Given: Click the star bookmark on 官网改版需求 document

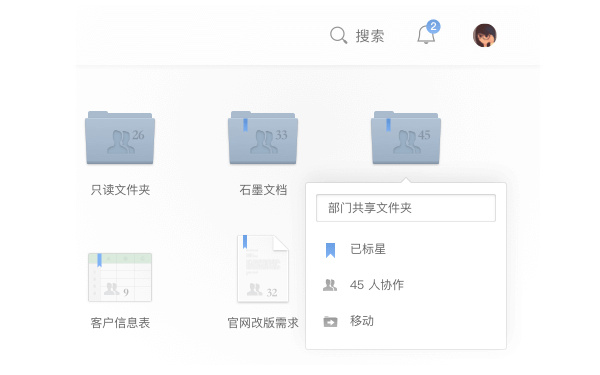Looking at the screenshot, I should 245,242.
